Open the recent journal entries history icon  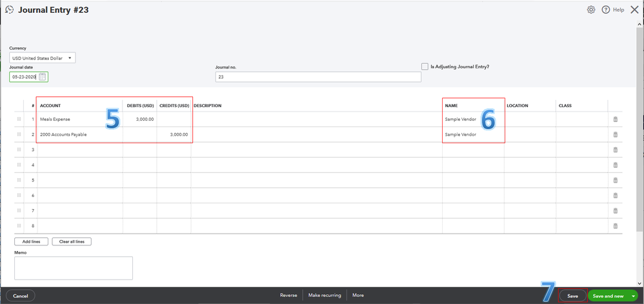click(x=9, y=10)
